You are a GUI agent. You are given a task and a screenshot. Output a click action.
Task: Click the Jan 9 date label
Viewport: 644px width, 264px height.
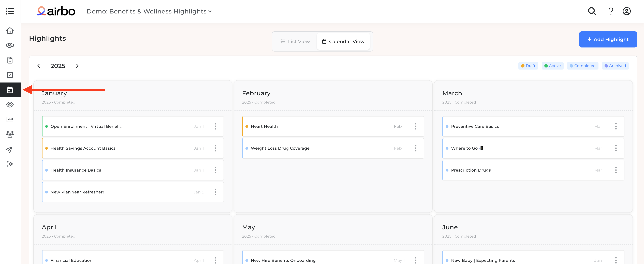199,192
